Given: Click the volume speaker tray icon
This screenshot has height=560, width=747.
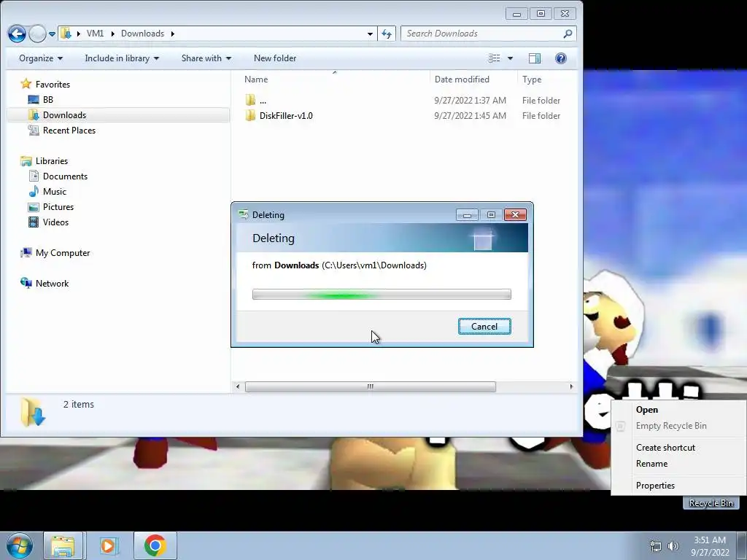Looking at the screenshot, I should [x=673, y=546].
